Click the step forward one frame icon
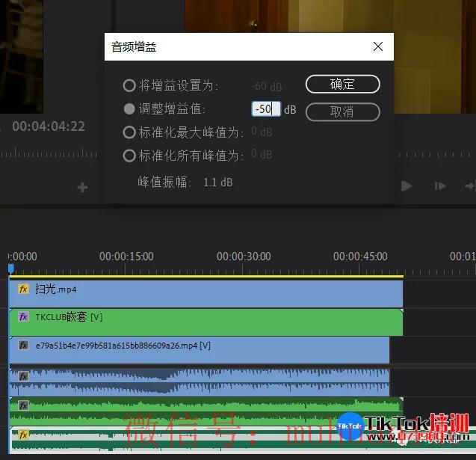This screenshot has height=460, width=476. [440, 186]
